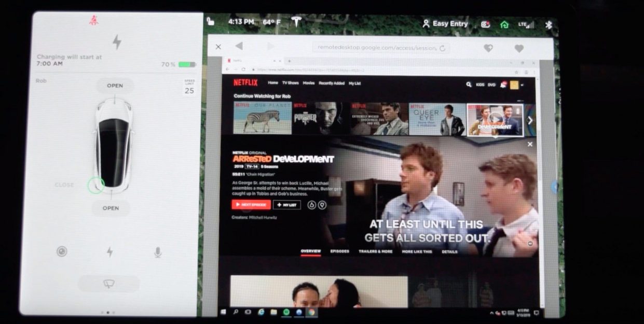Tap the Bluetooth icon in the status bar
This screenshot has width=644, height=324.
(x=547, y=23)
